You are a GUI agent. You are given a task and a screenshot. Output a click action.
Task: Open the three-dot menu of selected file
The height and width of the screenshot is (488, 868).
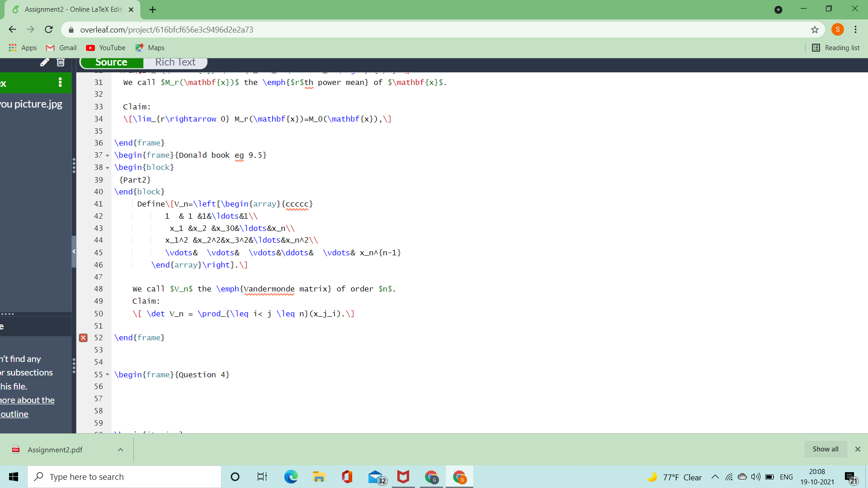(60, 82)
